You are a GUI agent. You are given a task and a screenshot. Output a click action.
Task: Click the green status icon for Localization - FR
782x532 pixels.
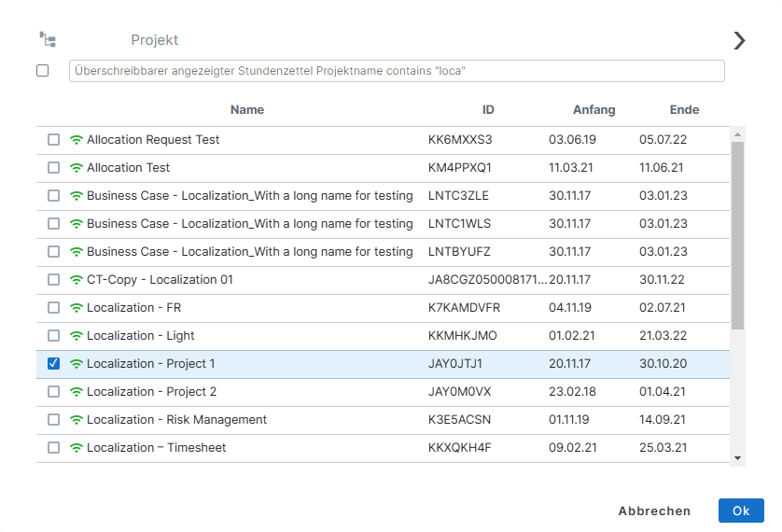[x=77, y=308]
